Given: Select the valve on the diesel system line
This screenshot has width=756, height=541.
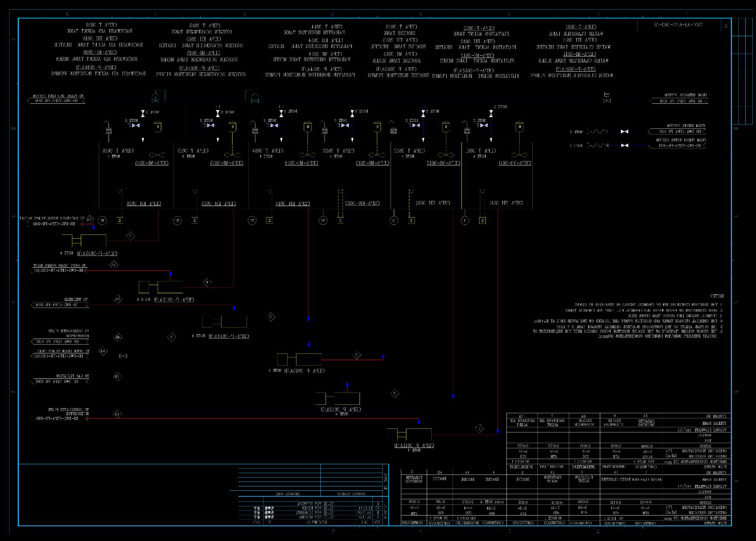Looking at the screenshot, I should click(625, 131).
